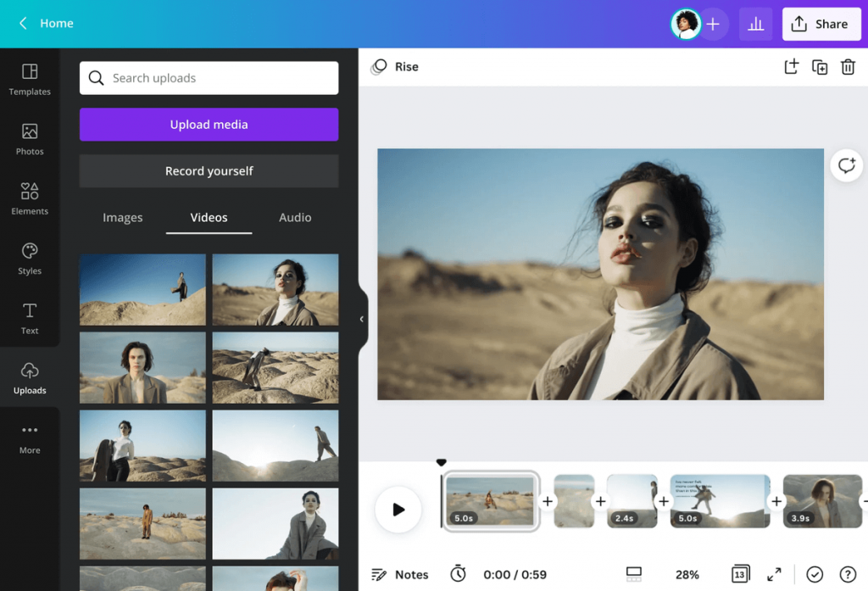Open the page duration timer icon

[458, 574]
